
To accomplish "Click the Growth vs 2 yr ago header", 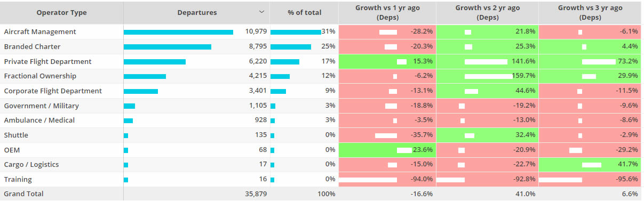I will click(487, 13).
